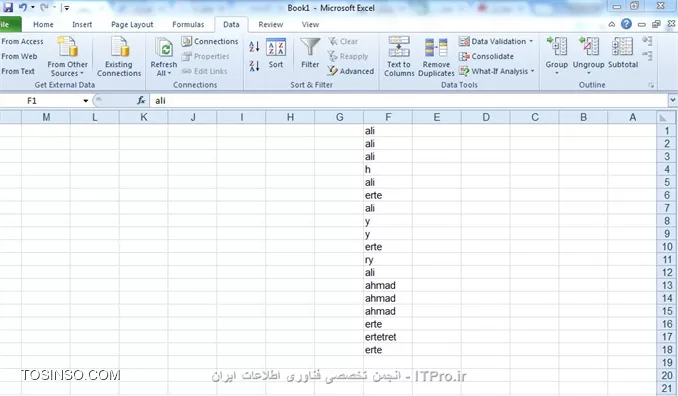Viewport: 678px width, 396px height.
Task: Expand the formula bar
Action: pos(673,100)
